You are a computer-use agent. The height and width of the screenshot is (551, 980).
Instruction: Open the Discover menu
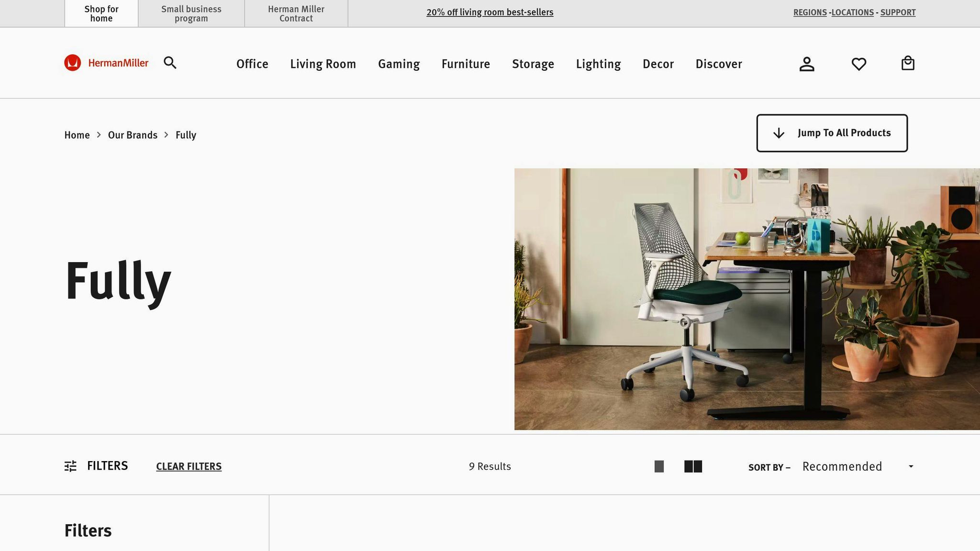(x=719, y=64)
